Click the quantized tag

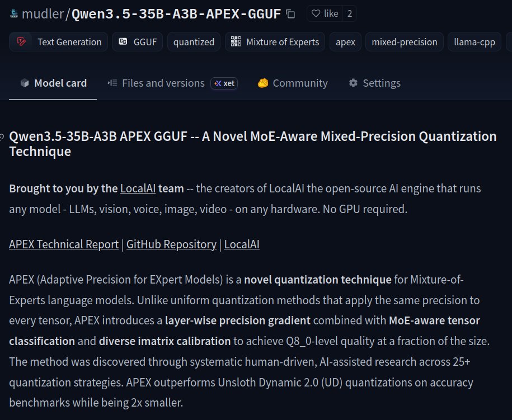194,42
